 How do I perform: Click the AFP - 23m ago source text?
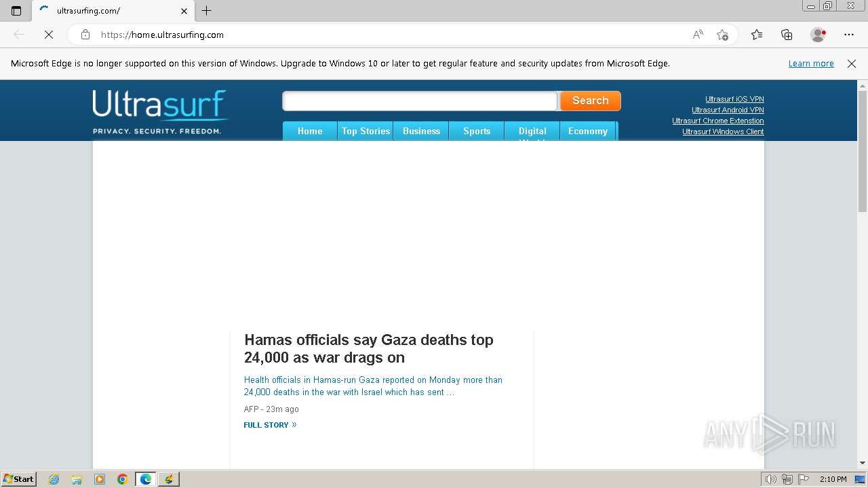(271, 409)
